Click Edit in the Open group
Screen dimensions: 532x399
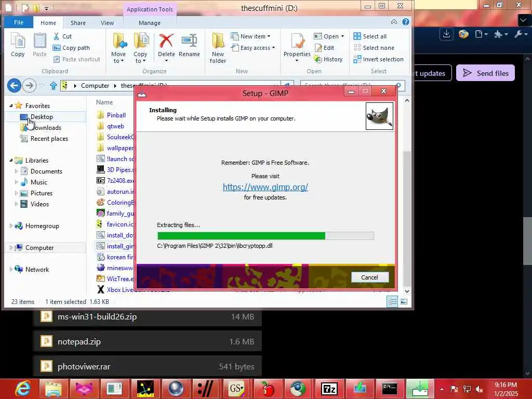[x=324, y=48]
